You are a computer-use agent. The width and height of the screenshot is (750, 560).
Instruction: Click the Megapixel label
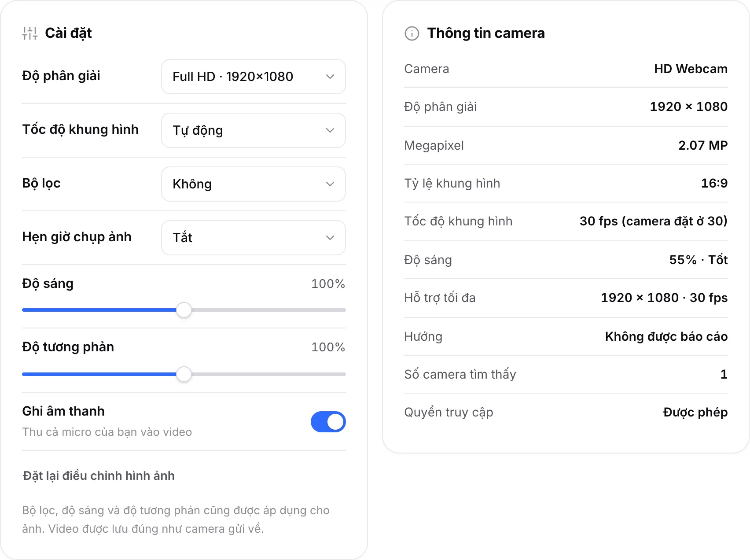coord(434,145)
